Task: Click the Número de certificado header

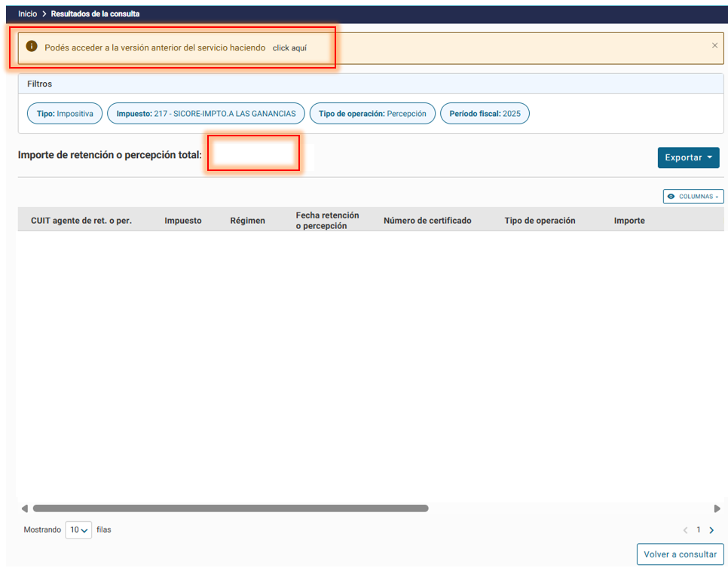Action: coord(427,221)
